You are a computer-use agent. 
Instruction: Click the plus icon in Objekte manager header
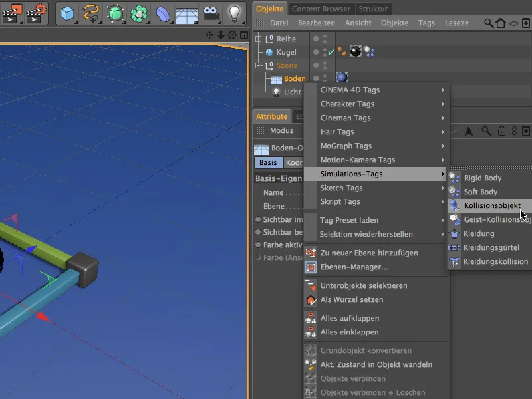[x=525, y=23]
